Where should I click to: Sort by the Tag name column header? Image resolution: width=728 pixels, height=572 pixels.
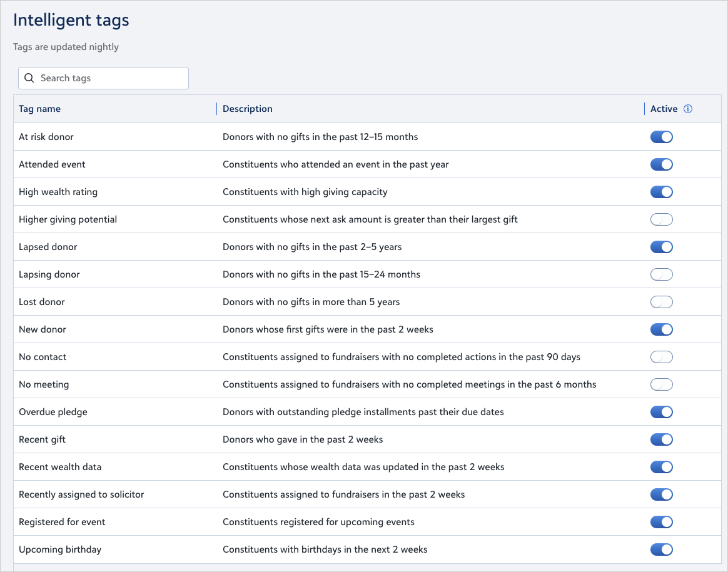(x=40, y=109)
